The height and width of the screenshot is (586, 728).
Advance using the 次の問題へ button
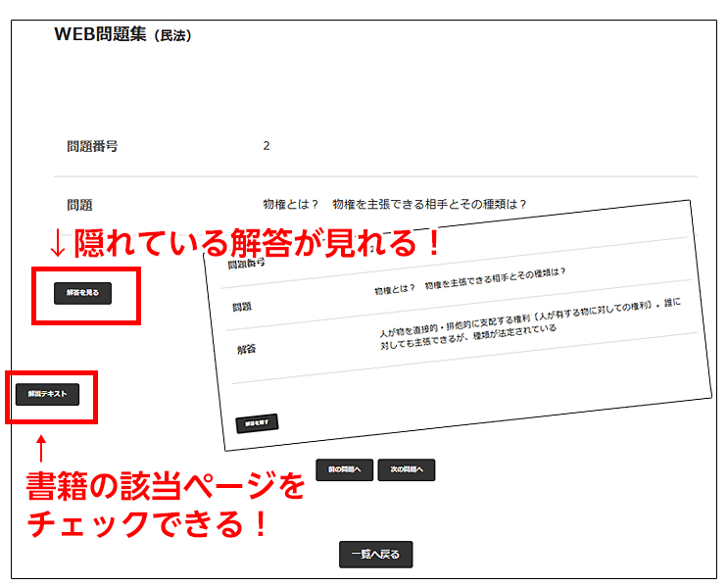pos(406,469)
